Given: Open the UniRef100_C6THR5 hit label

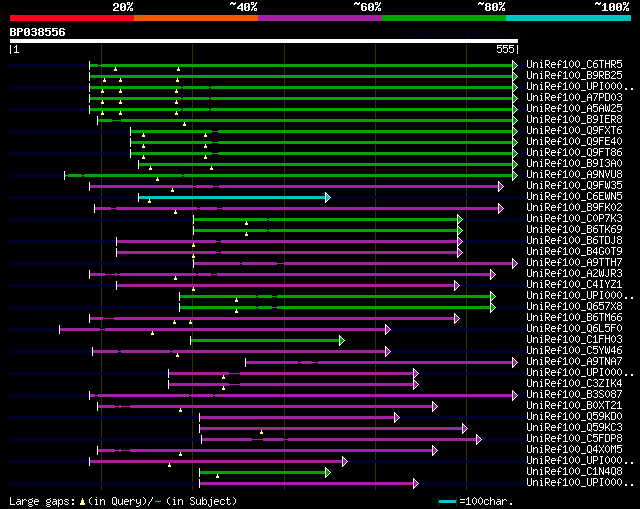Looking at the screenshot, I should [x=574, y=64].
